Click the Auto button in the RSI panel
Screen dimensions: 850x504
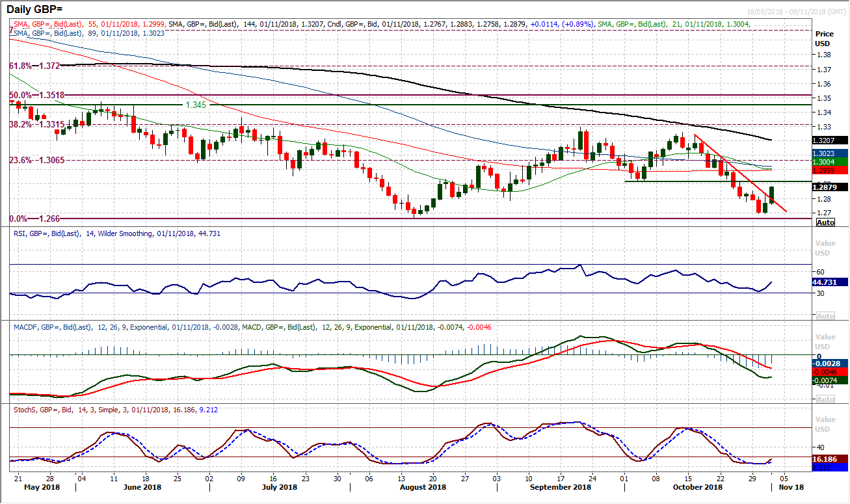[825, 316]
